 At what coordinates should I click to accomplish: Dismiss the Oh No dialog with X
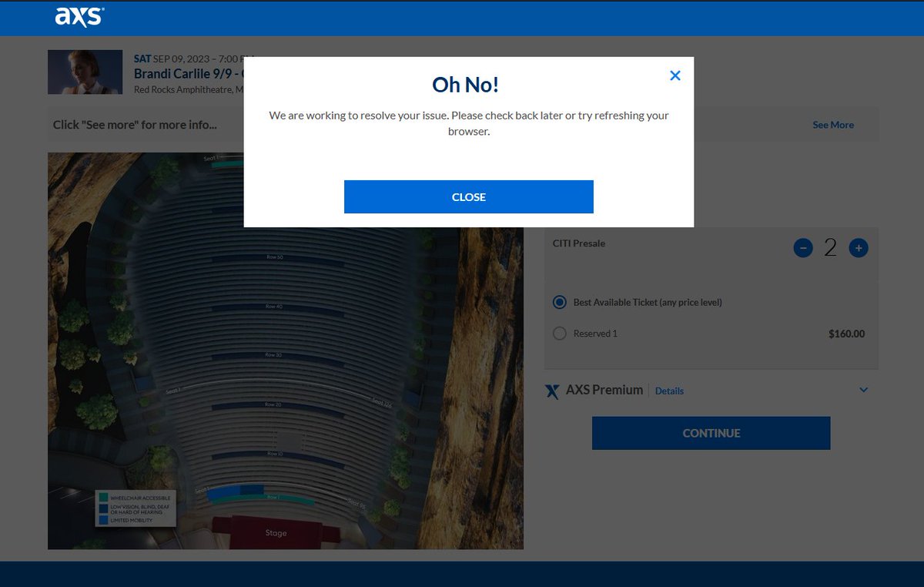click(675, 75)
